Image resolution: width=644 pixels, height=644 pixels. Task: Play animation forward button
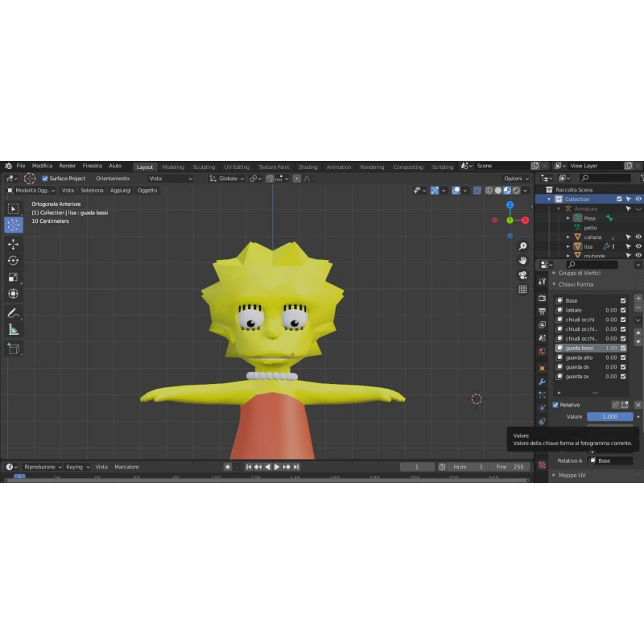(277, 467)
